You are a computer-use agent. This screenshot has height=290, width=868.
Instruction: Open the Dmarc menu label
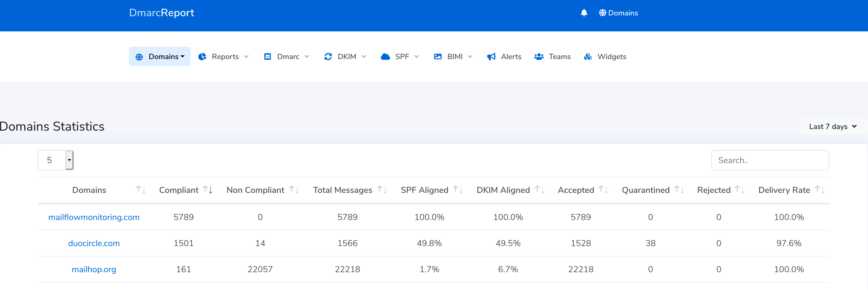click(288, 57)
